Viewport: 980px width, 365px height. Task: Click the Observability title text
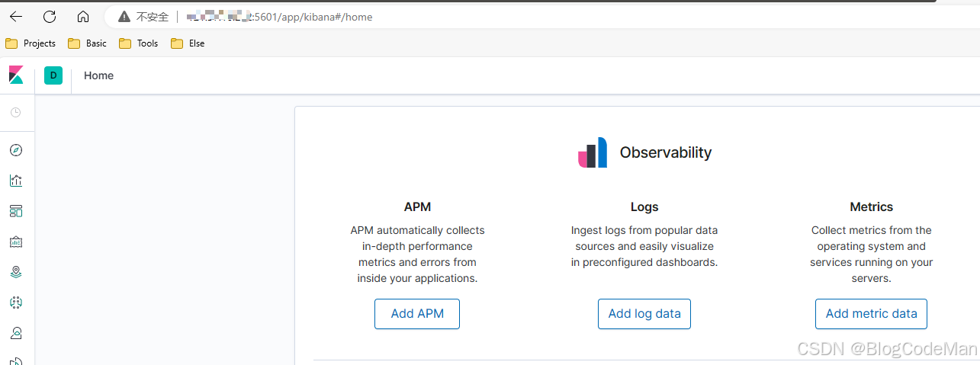coord(666,152)
